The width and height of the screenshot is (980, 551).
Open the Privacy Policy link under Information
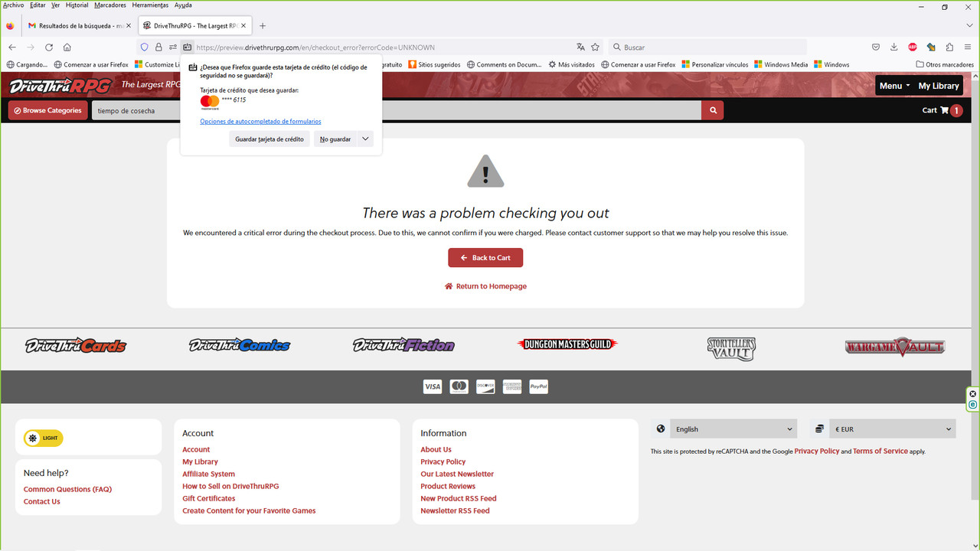pos(443,461)
